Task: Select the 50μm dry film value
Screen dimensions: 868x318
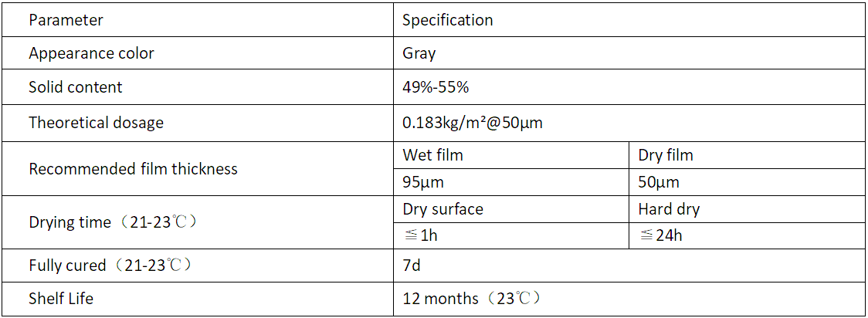Action: (x=748, y=182)
